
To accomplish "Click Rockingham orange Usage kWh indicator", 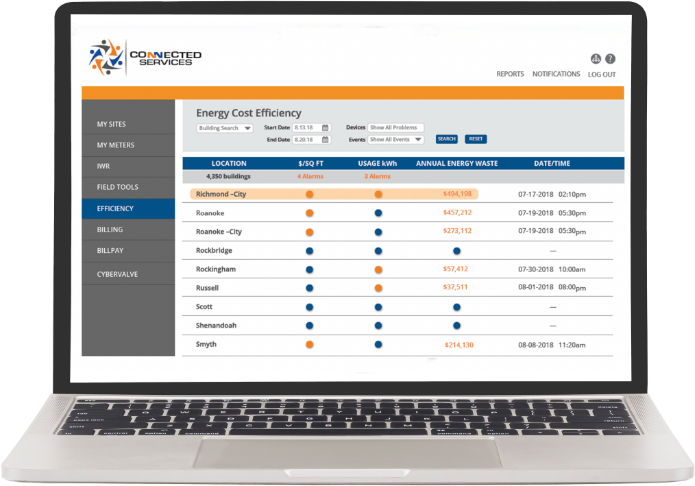I will [x=378, y=270].
